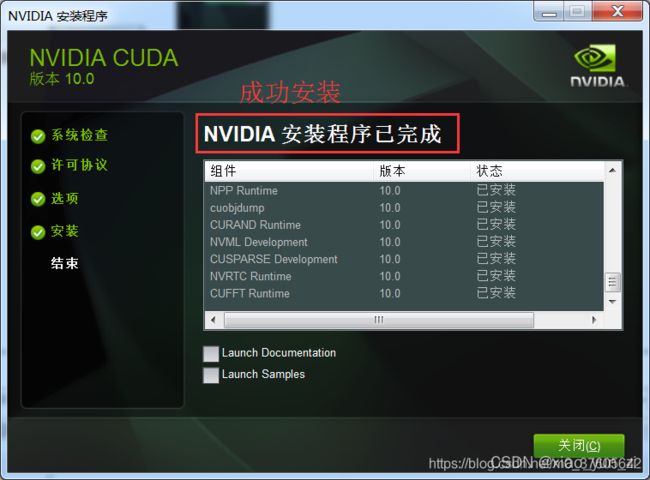Image resolution: width=650 pixels, height=480 pixels.
Task: Click the green check beside 选项
Action: [x=38, y=199]
